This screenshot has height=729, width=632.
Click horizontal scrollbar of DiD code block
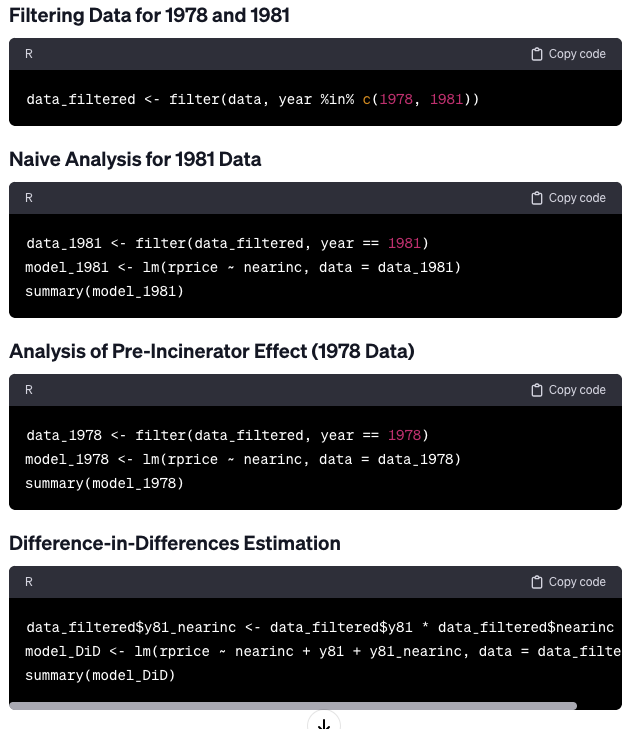click(x=293, y=706)
